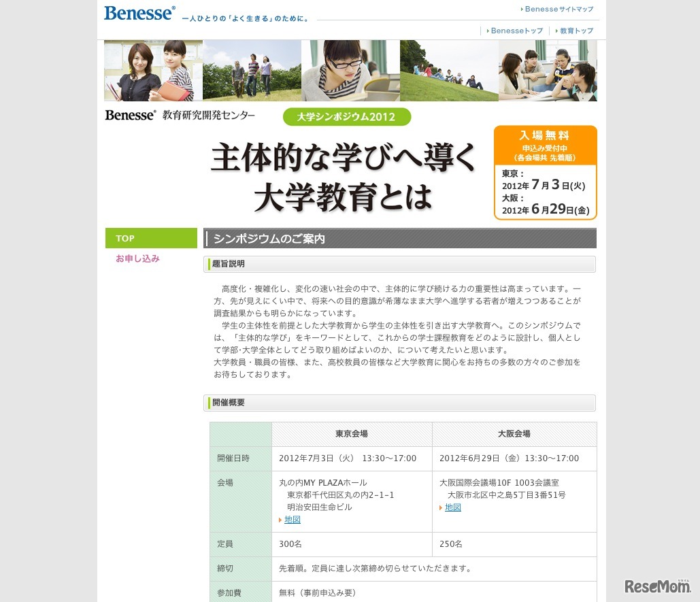Click the arrow icon before 教育トップ
Viewport: 700px width, 602px height.
(556, 31)
